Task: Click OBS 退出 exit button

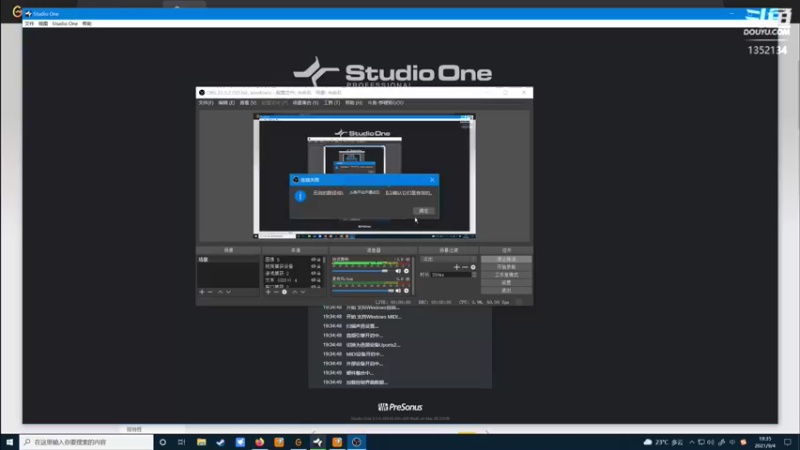Action: tap(506, 290)
